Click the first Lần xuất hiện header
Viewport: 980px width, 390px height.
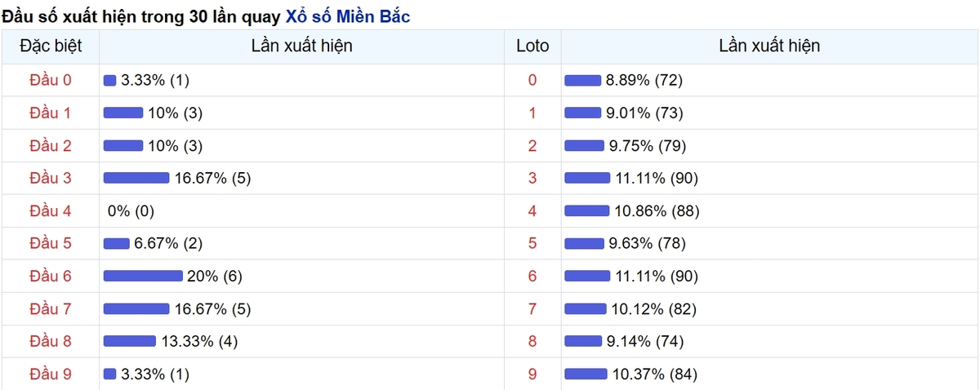click(x=301, y=46)
